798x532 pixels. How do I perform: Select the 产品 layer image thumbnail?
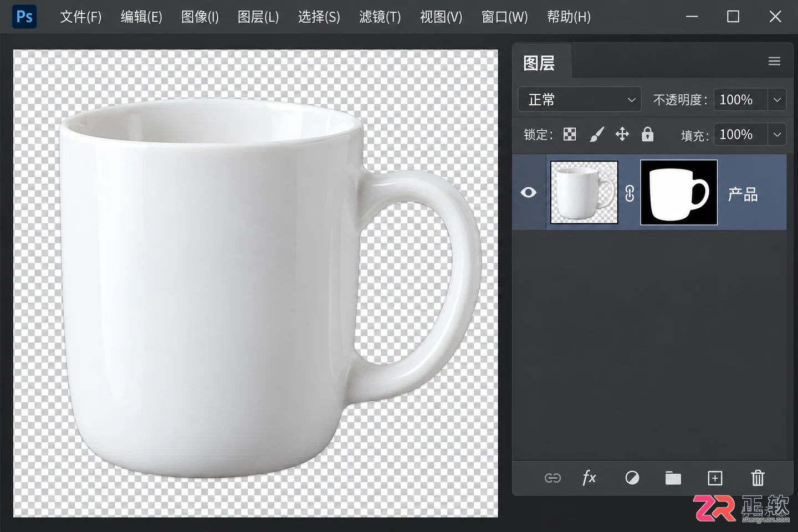pos(584,192)
